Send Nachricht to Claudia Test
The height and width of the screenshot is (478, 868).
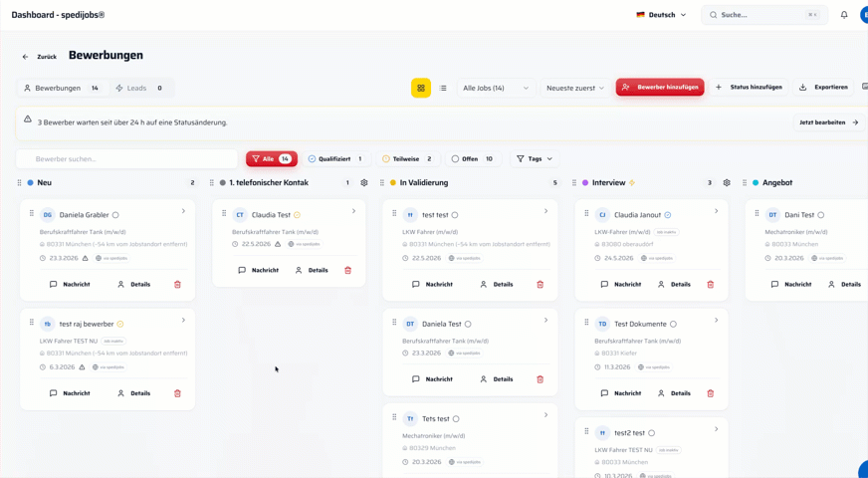click(x=258, y=270)
